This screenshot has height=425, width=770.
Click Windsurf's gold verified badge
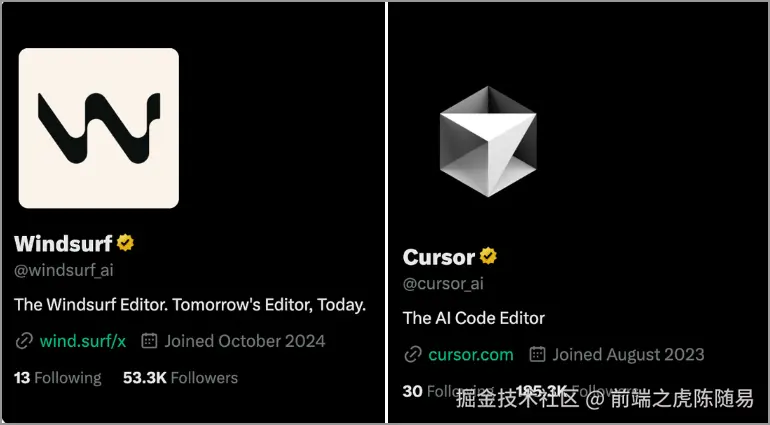(126, 243)
